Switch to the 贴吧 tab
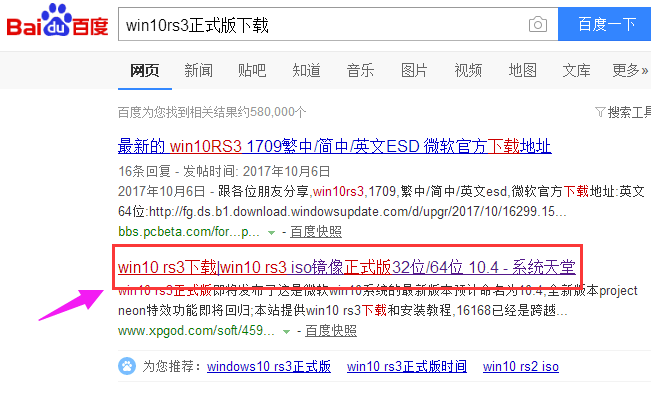Screen dimensions: 651x400 pyautogui.click(x=252, y=70)
